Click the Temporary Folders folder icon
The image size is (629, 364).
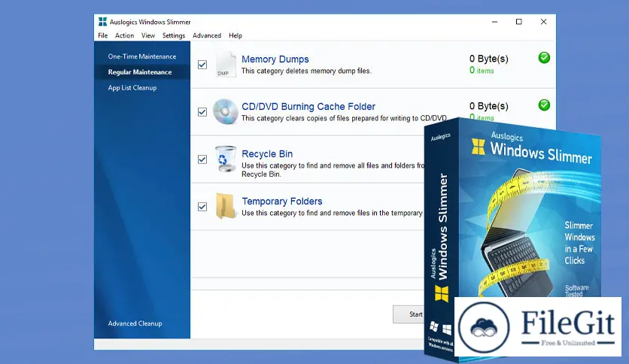(x=226, y=206)
